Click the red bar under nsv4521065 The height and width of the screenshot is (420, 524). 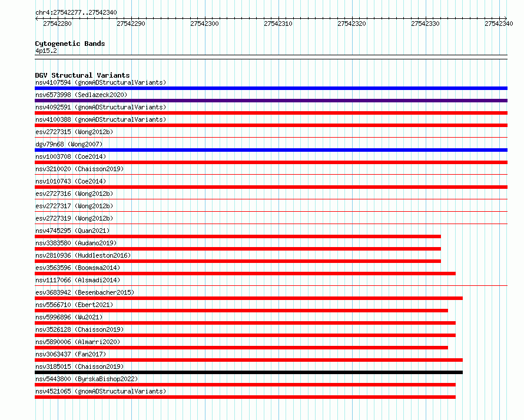pos(246,397)
